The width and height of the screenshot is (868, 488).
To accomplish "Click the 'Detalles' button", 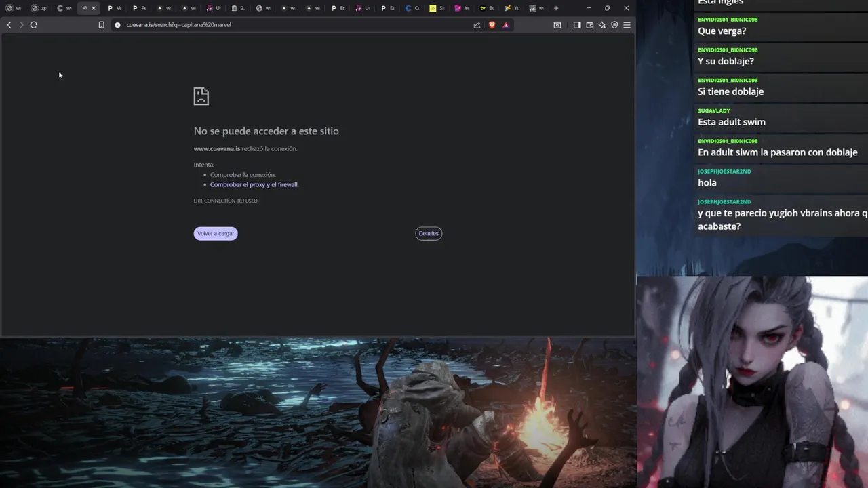I will [x=429, y=233].
